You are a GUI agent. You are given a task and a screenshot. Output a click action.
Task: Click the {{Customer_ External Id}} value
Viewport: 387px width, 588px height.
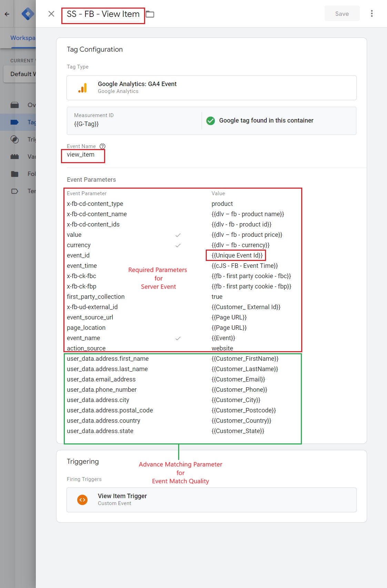(246, 307)
